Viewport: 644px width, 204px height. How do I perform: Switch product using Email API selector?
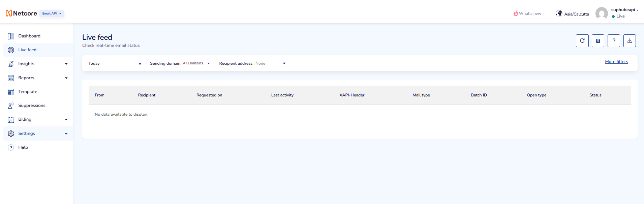(x=52, y=13)
